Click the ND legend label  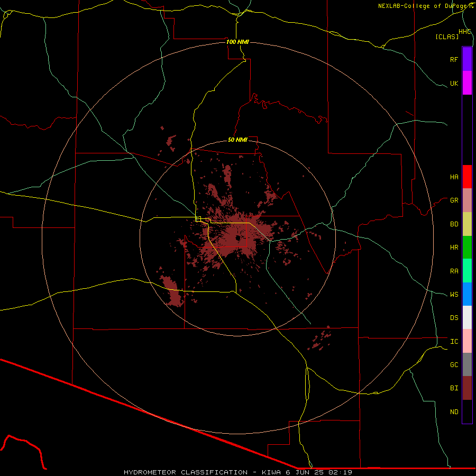coord(454,411)
